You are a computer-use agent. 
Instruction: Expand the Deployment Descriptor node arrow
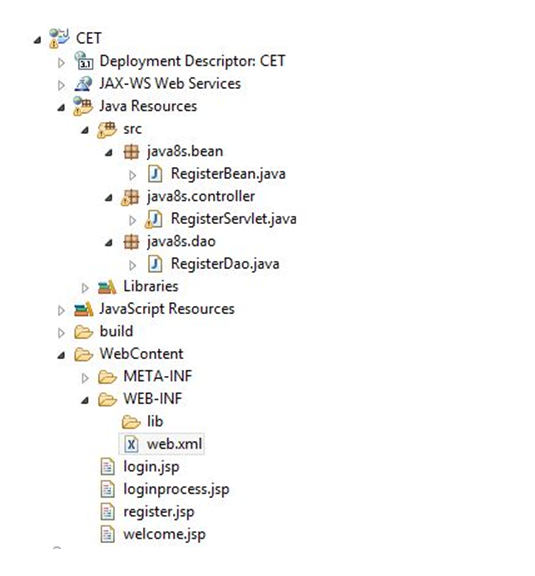point(61,63)
